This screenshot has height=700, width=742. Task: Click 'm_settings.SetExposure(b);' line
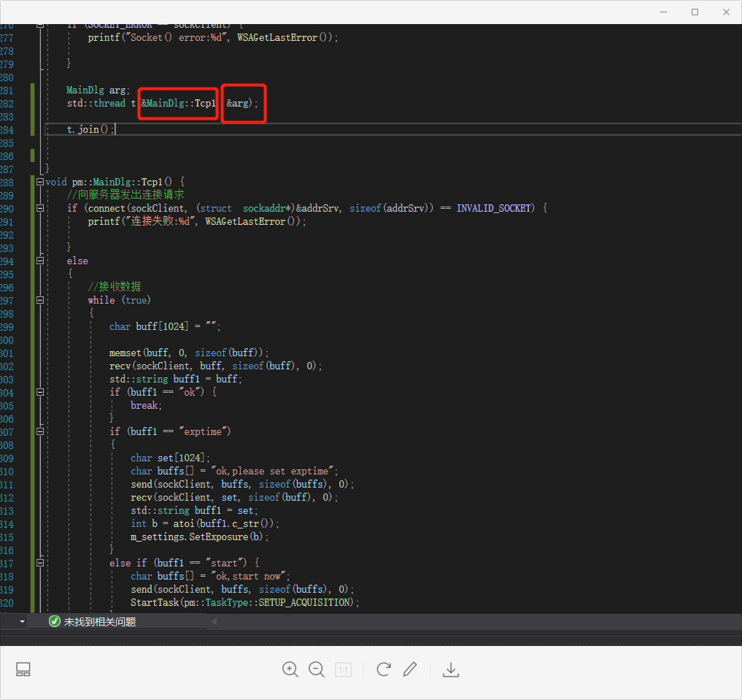199,536
